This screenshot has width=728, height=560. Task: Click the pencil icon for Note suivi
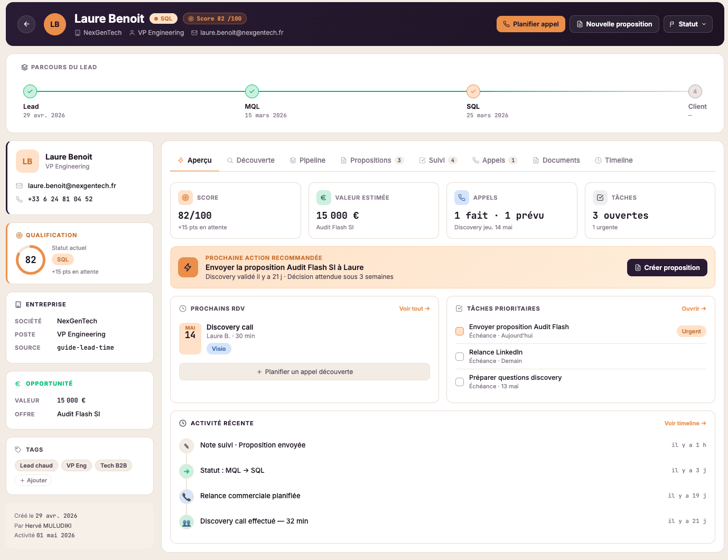[x=186, y=446]
